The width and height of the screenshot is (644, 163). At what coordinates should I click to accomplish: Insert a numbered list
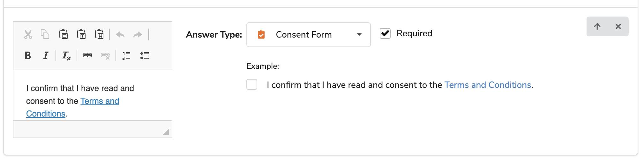point(126,56)
